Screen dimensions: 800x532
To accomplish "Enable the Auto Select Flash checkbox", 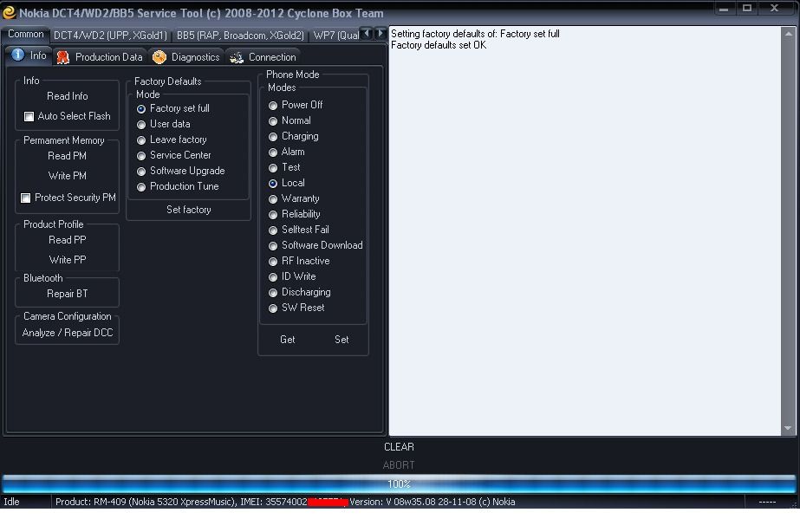I will [29, 116].
